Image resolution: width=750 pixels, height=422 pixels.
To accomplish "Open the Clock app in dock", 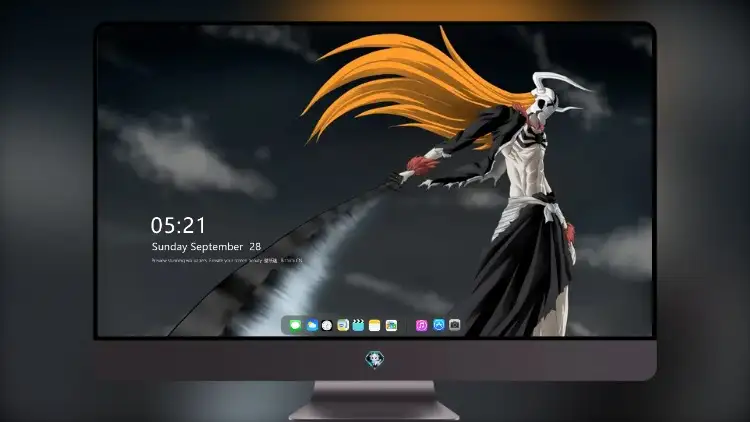I will point(327,325).
